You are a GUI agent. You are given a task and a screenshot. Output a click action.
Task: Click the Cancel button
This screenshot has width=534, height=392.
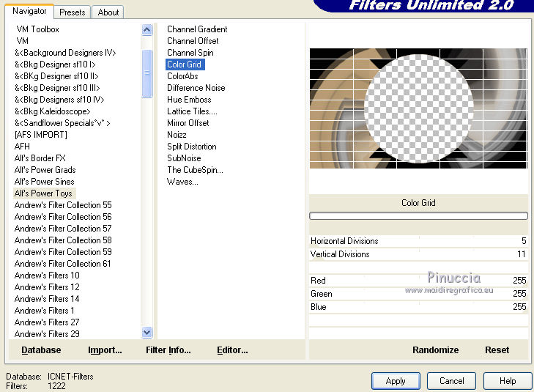click(x=451, y=381)
